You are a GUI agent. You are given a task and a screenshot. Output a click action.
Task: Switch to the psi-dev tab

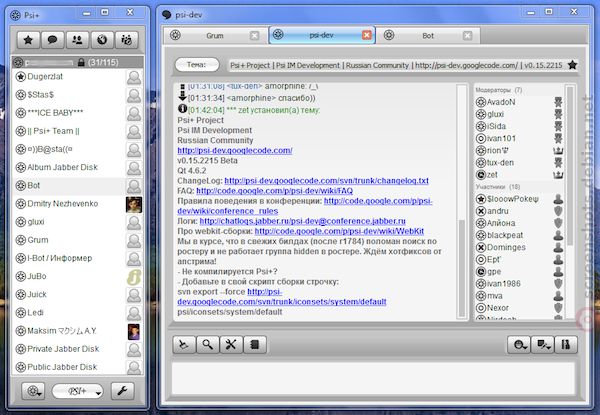[321, 35]
